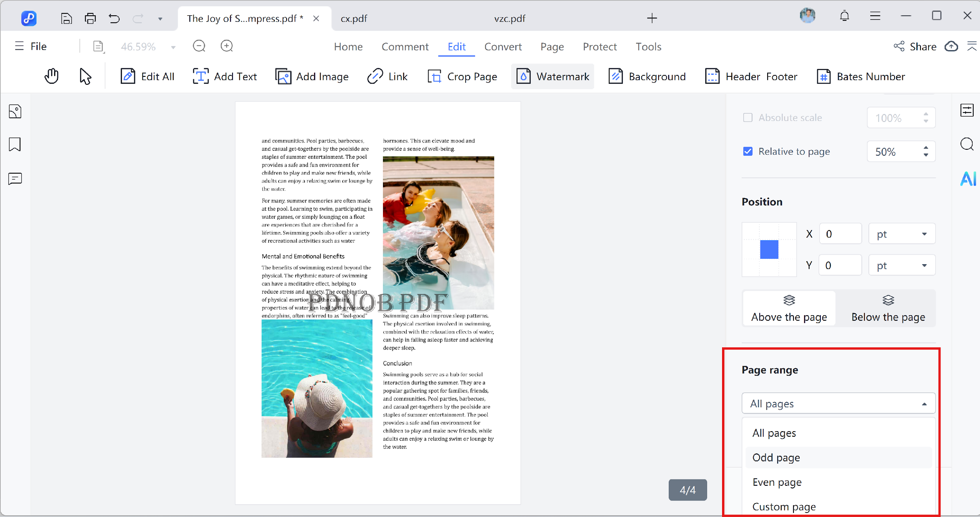Open the X position unit dropdown
Image resolution: width=980 pixels, height=517 pixels.
[901, 234]
